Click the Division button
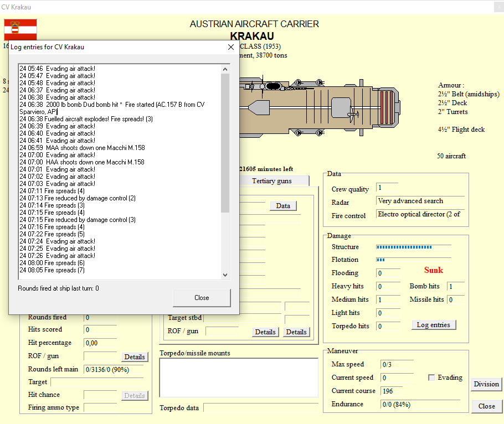The width and height of the screenshot is (504, 424). pos(486,384)
